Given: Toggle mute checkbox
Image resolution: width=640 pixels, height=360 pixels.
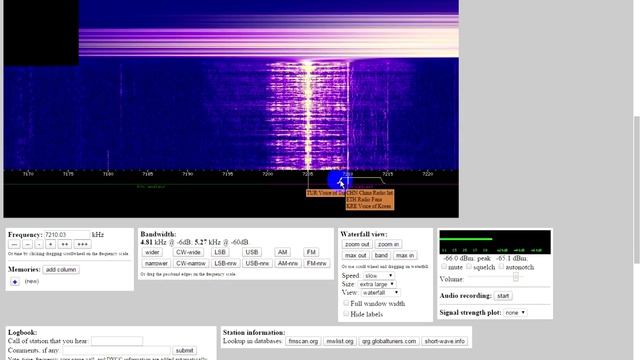Looking at the screenshot, I should (444, 267).
